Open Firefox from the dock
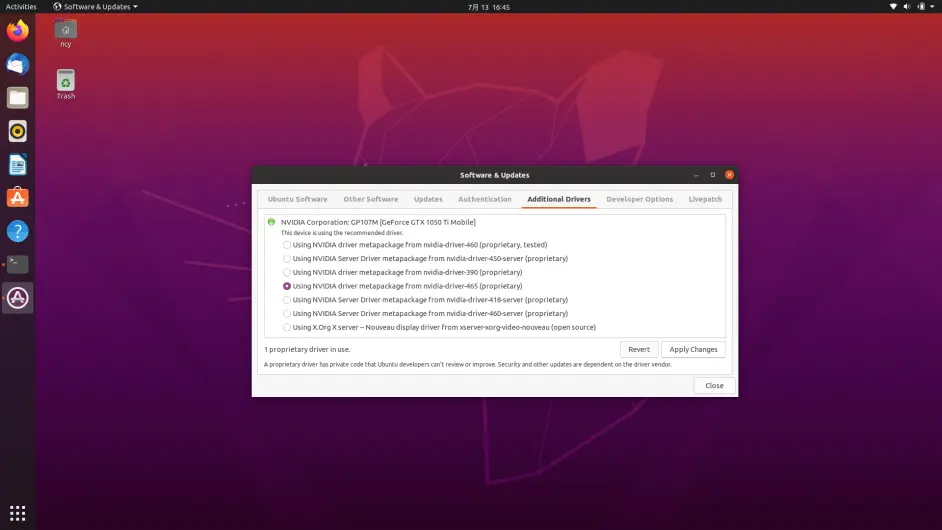 coord(17,31)
